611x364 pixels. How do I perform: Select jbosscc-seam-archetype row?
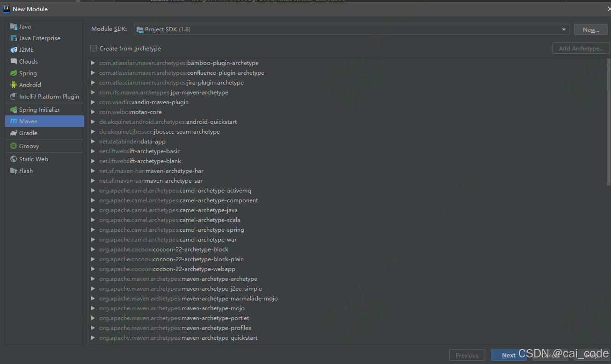pos(348,132)
